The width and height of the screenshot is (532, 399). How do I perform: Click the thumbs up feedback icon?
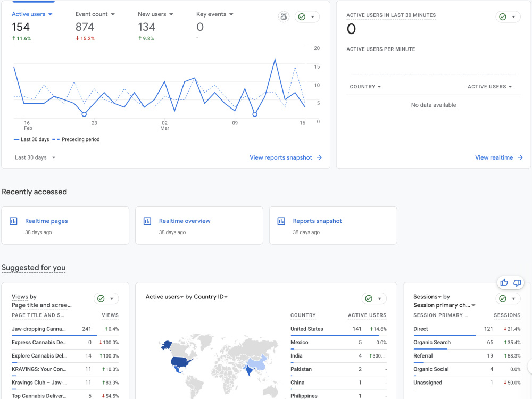(x=504, y=282)
